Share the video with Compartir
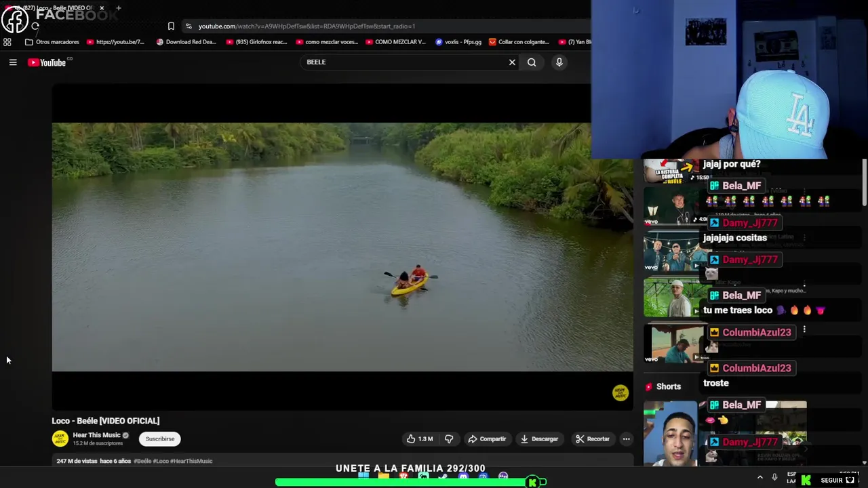Image resolution: width=868 pixels, height=488 pixels. [487, 439]
